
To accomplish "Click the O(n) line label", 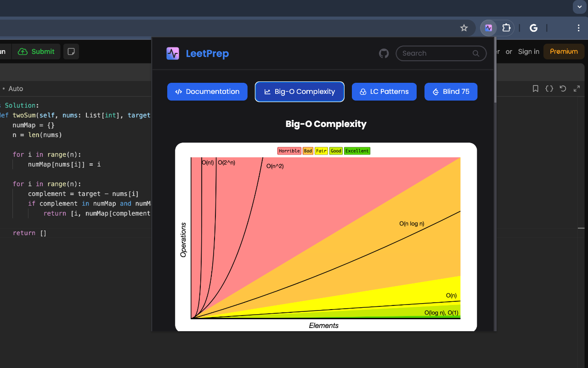I will pos(452,295).
